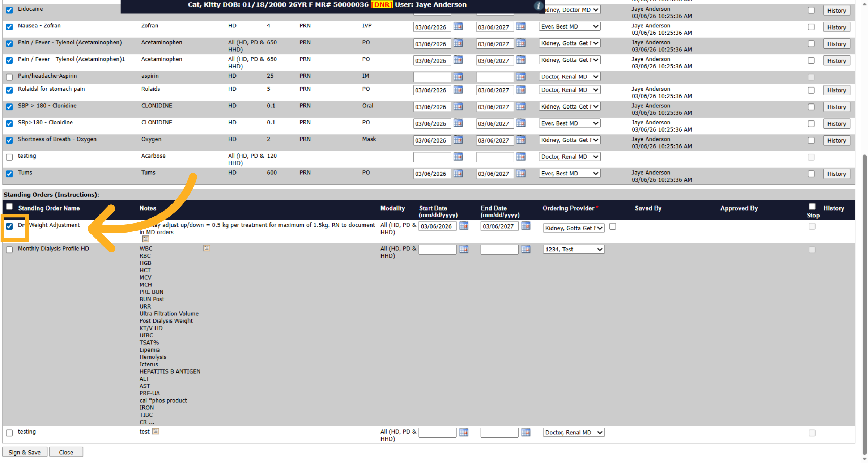
Task: Click the 'Standing Orders (Instructions):' heading
Action: tap(51, 195)
